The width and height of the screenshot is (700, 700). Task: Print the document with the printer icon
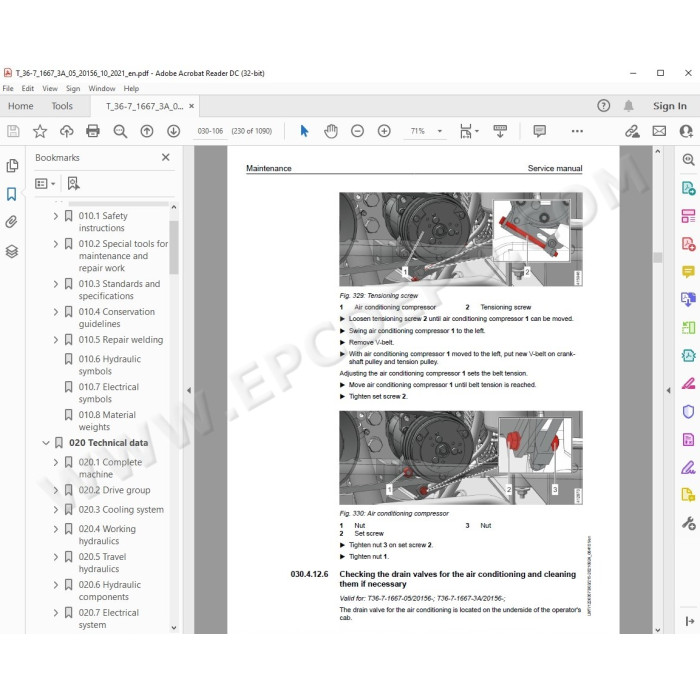(93, 131)
